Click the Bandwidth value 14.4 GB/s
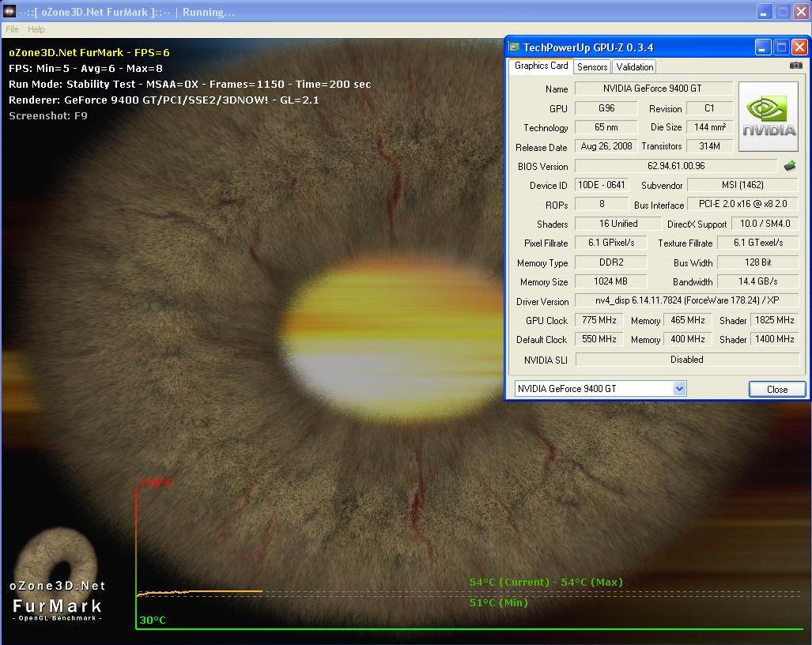Screen dimensions: 812x645 click(x=757, y=281)
